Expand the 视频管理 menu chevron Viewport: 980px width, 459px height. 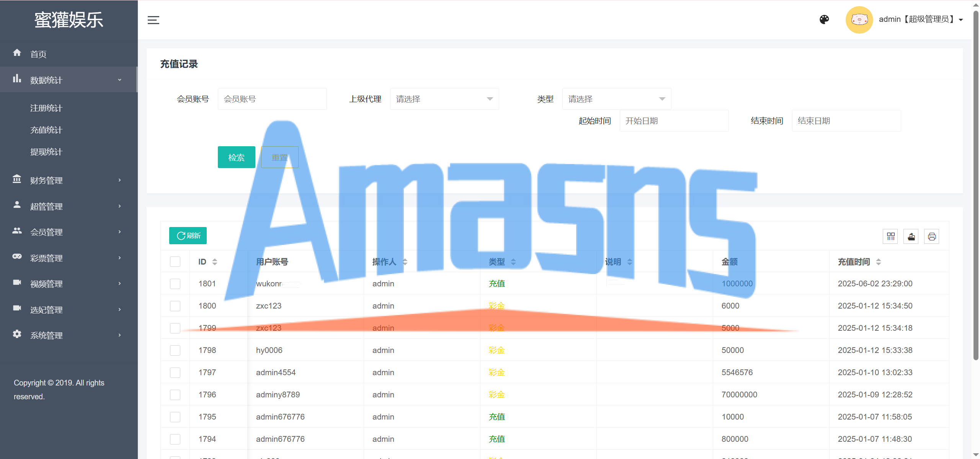coord(120,283)
